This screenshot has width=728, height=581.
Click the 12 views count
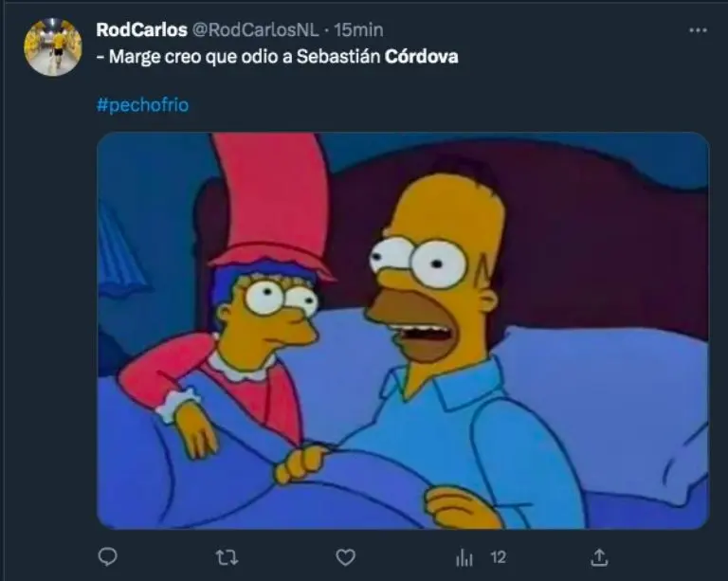point(499,557)
